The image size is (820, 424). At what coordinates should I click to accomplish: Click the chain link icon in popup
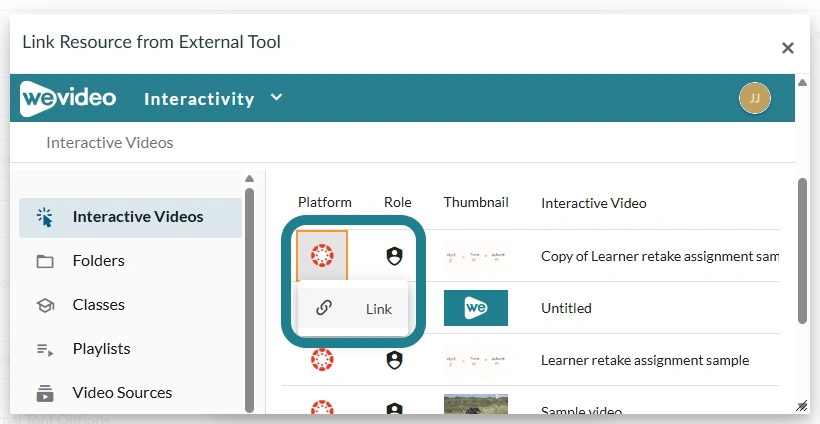pyautogui.click(x=324, y=308)
